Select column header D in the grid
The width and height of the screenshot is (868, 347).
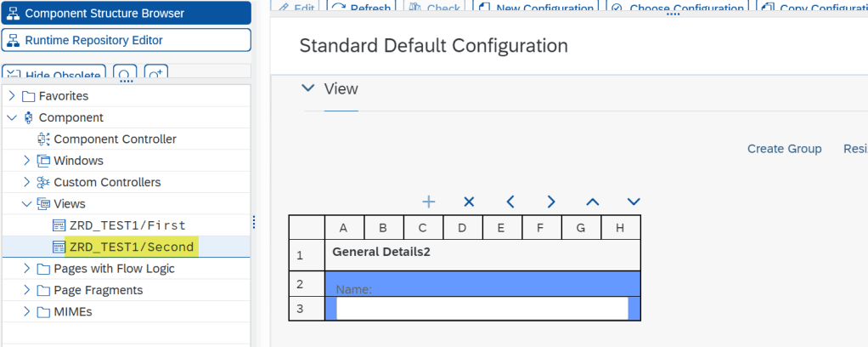[462, 227]
